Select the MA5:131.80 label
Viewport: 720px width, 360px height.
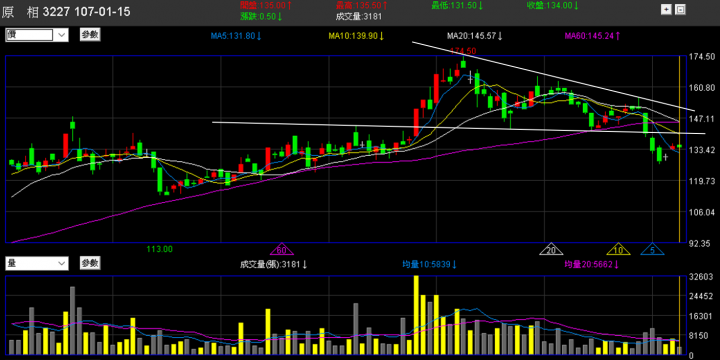click(236, 36)
